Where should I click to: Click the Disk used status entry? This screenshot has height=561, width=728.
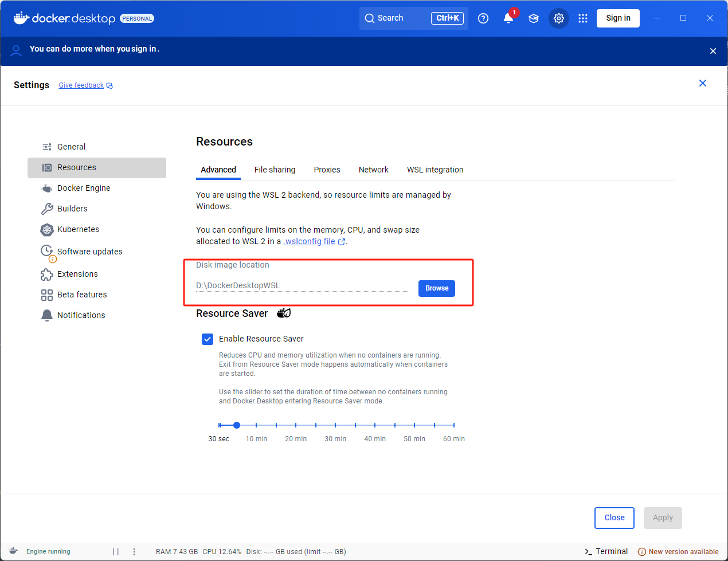pos(296,552)
